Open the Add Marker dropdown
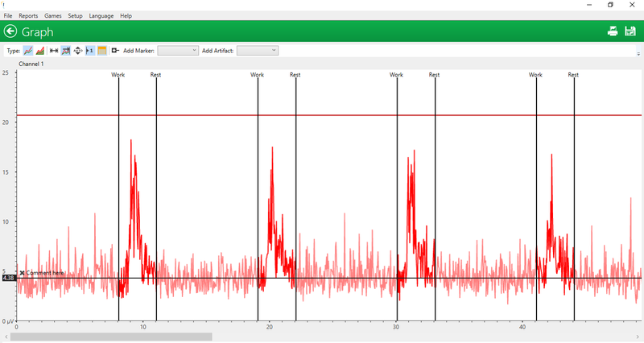The width and height of the screenshot is (644, 343). tap(178, 51)
